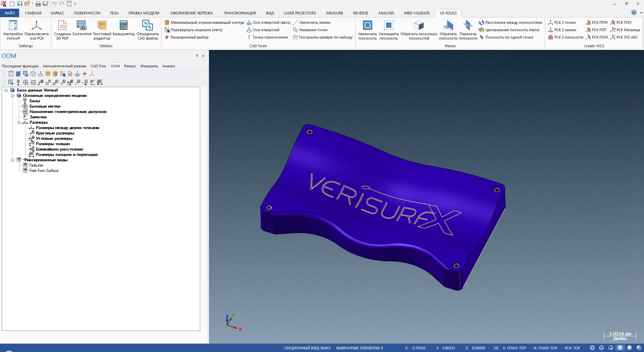
Task: Select the Базовые метки tree item
Action: point(45,106)
